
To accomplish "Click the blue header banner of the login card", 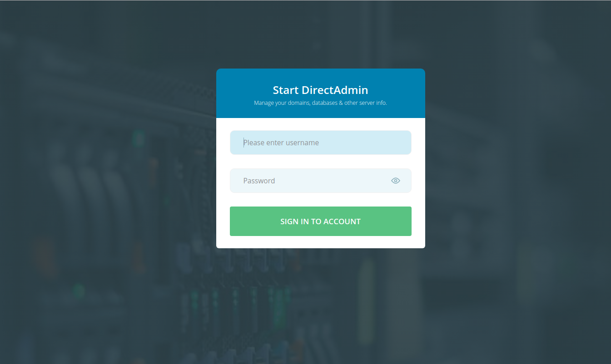I will (320, 93).
